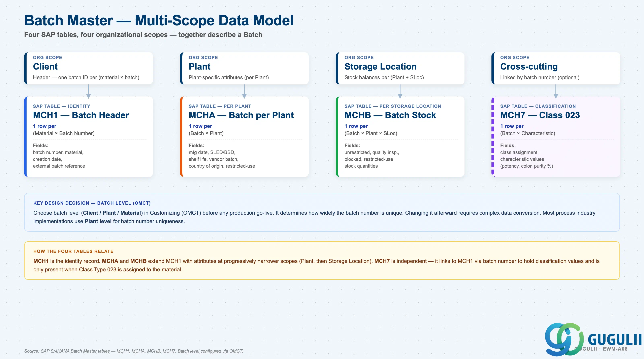Viewport: 644px width, 359px height.
Task: Select the Client org scope heading
Action: (x=45, y=66)
